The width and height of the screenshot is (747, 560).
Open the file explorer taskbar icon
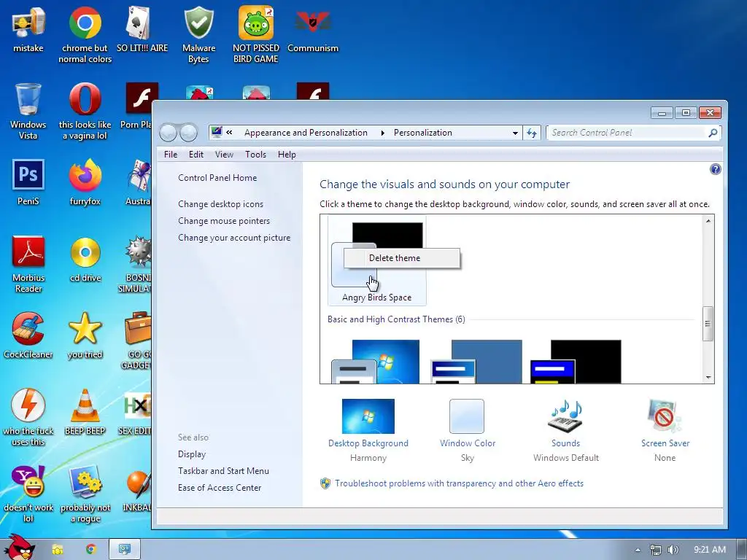point(58,550)
